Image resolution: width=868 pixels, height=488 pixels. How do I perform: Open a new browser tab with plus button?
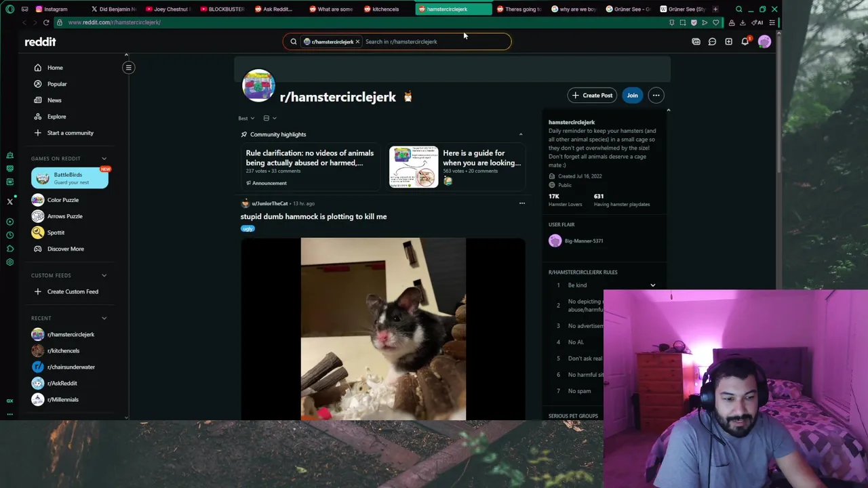click(x=715, y=9)
